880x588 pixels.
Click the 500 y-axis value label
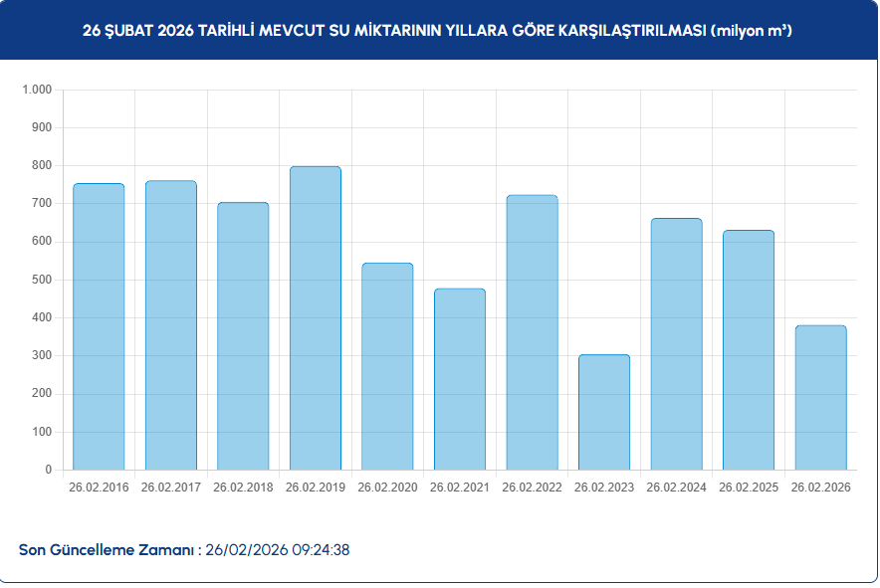tap(41, 280)
